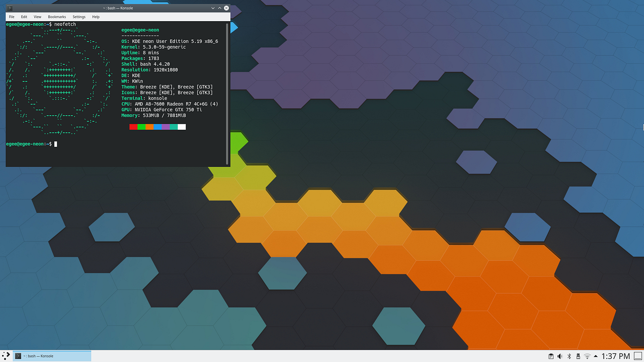The width and height of the screenshot is (644, 362).
Task: Toggle Bluetooth from the system tray
Action: [569, 356]
